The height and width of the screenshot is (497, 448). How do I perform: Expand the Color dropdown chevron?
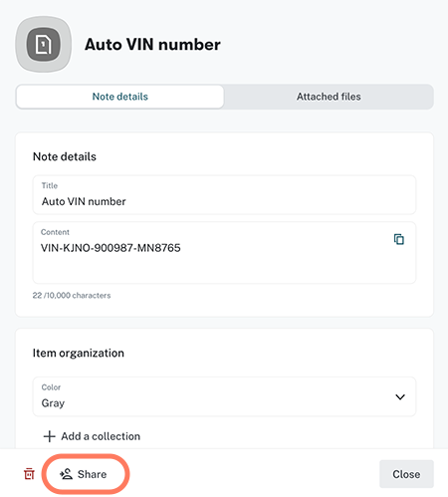[x=400, y=397]
